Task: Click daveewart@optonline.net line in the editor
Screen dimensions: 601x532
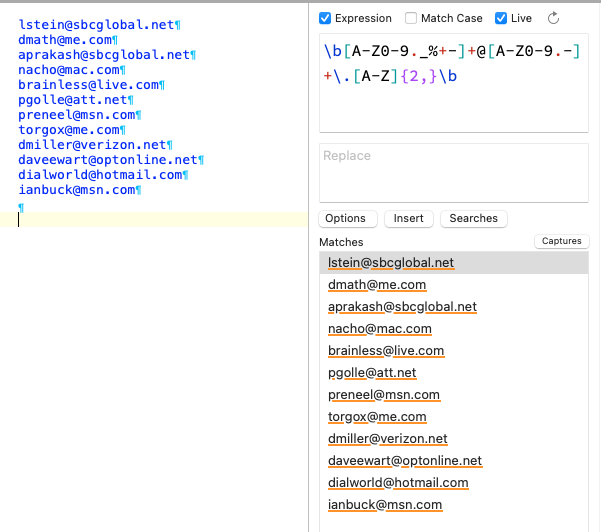Action: (108, 159)
